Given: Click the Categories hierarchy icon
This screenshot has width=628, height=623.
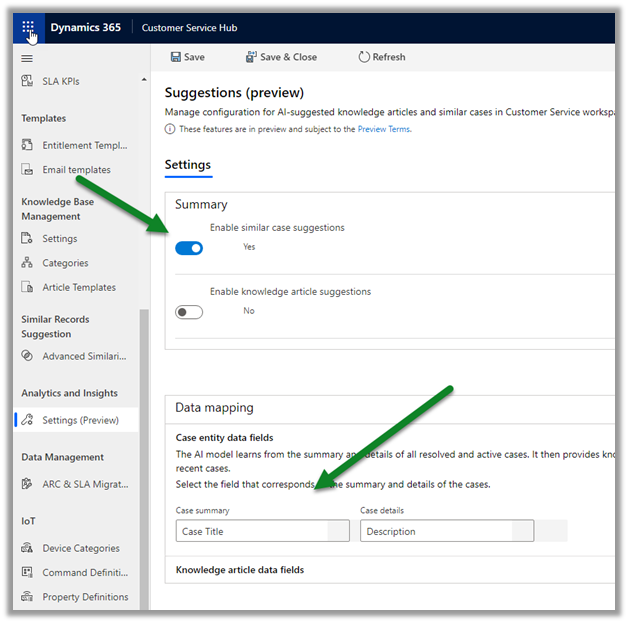Looking at the screenshot, I should (x=27, y=263).
